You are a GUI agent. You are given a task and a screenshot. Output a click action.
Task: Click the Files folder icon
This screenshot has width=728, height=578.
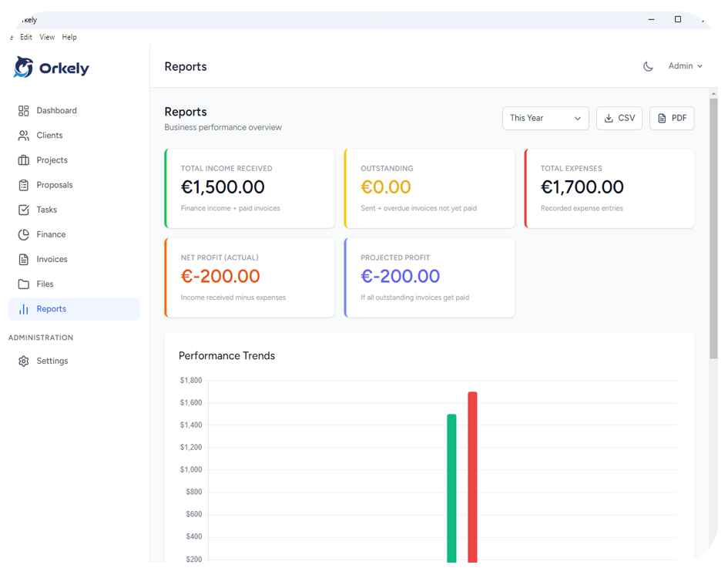(x=24, y=284)
